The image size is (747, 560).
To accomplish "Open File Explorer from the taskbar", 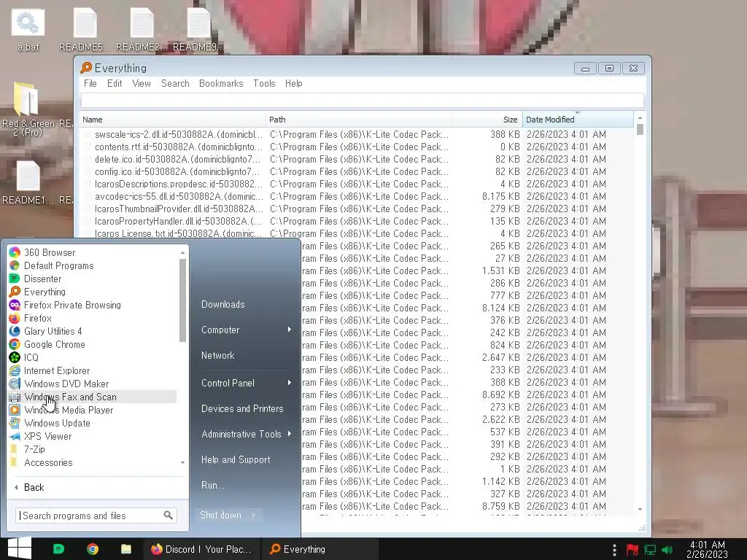I will [x=125, y=549].
